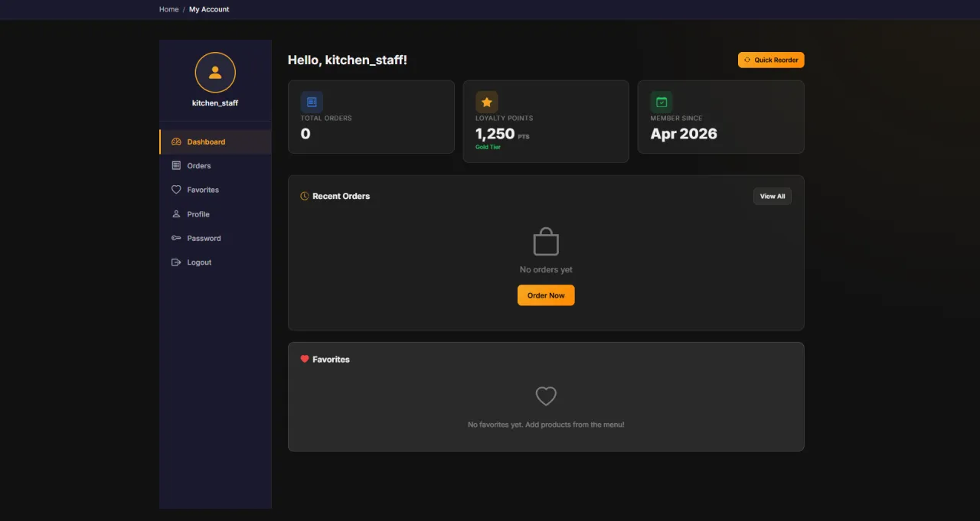Click the MEMBER SINCE label
Screen dimensions: 980x521
pyautogui.click(x=677, y=118)
